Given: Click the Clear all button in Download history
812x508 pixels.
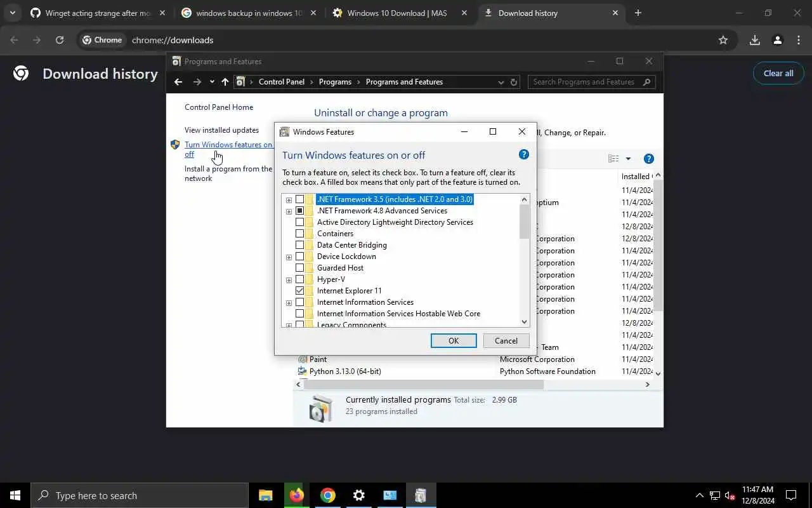Looking at the screenshot, I should [x=778, y=73].
